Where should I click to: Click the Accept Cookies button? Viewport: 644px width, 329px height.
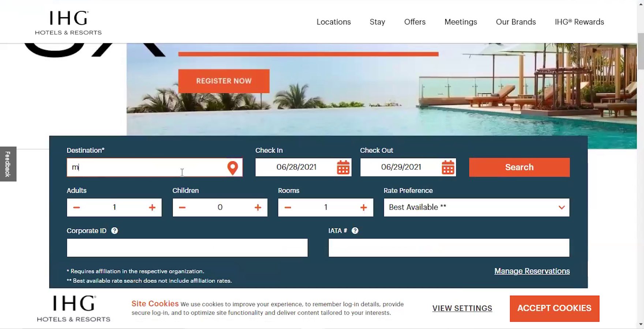point(554,309)
